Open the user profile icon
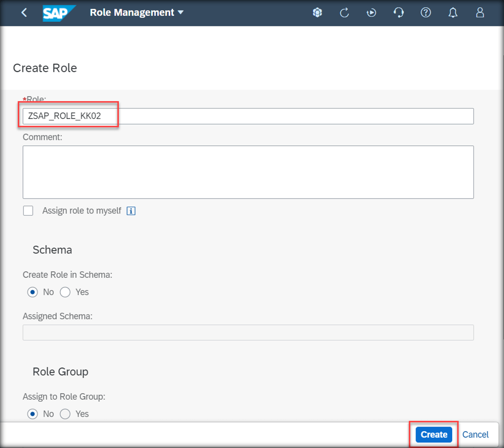Screen dimensions: 504x448 [x=480, y=12]
